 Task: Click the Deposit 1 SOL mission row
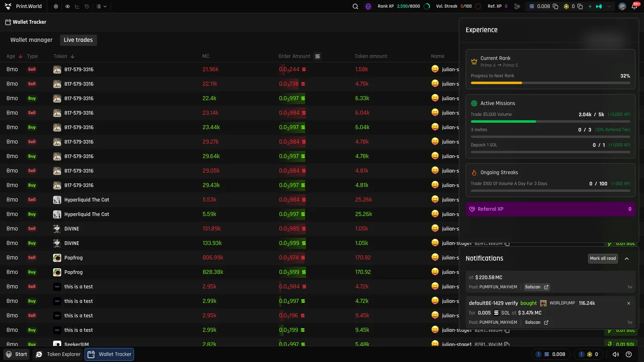click(x=551, y=148)
